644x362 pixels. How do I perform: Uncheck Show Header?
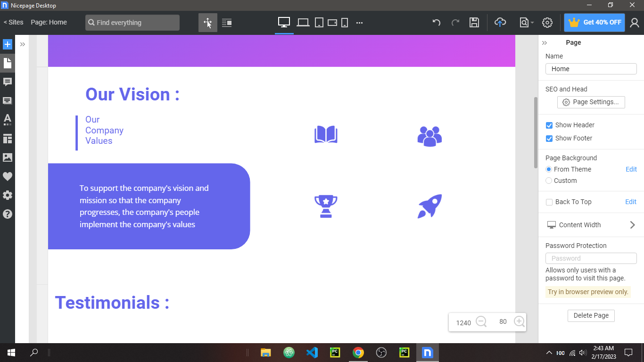click(549, 125)
